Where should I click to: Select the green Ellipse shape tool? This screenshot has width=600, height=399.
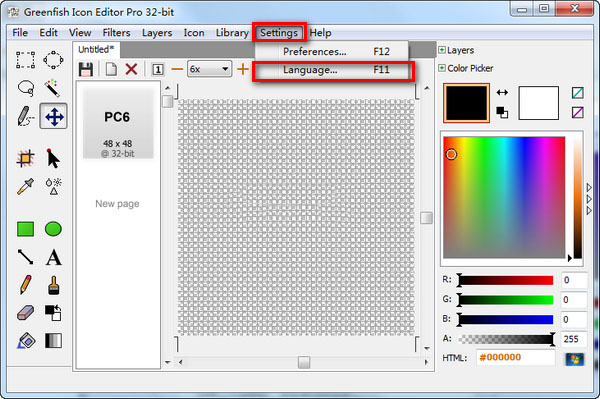point(53,229)
